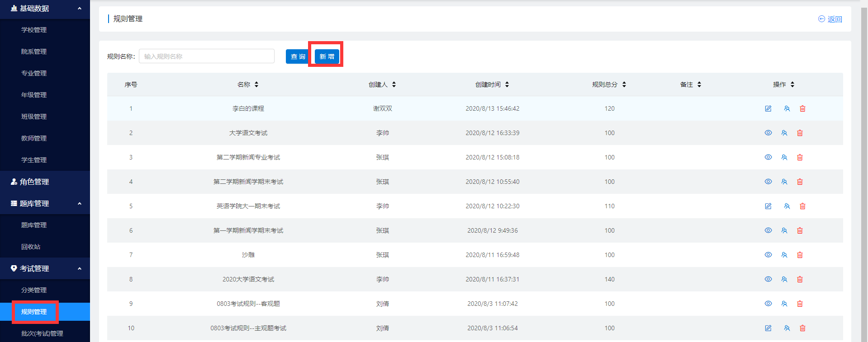The image size is (868, 342).
Task: Delete the 2020大学语文考试 rule
Action: pyautogui.click(x=800, y=279)
